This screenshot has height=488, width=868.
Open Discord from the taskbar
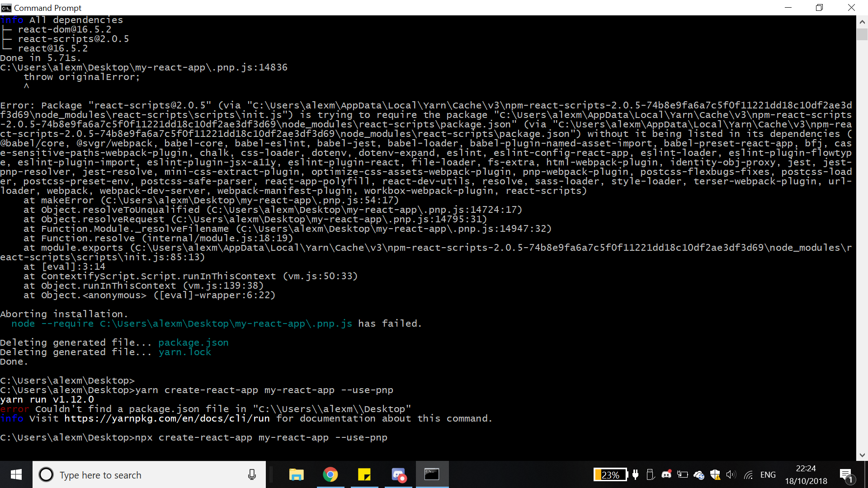click(x=399, y=474)
